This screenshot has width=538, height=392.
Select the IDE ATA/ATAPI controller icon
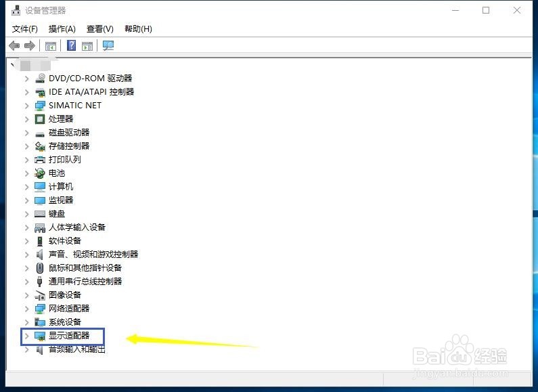point(40,92)
